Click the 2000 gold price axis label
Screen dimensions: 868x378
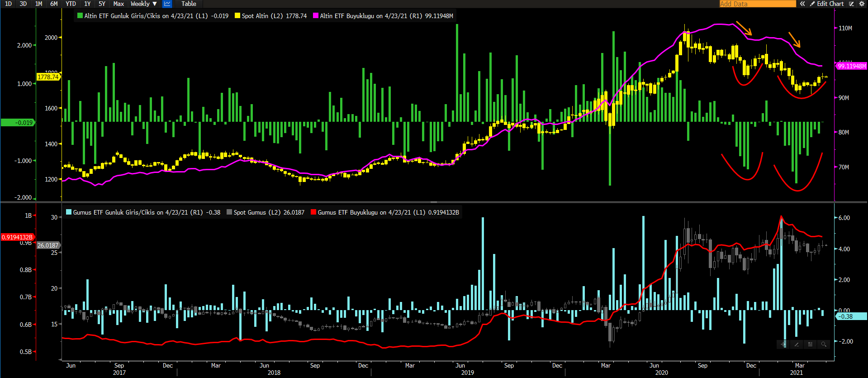click(51, 38)
